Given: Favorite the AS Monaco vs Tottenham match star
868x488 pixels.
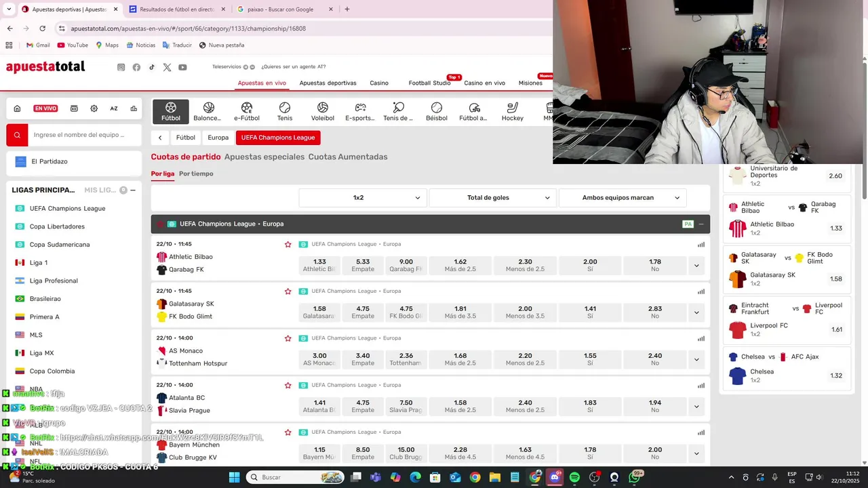Looking at the screenshot, I should click(288, 338).
